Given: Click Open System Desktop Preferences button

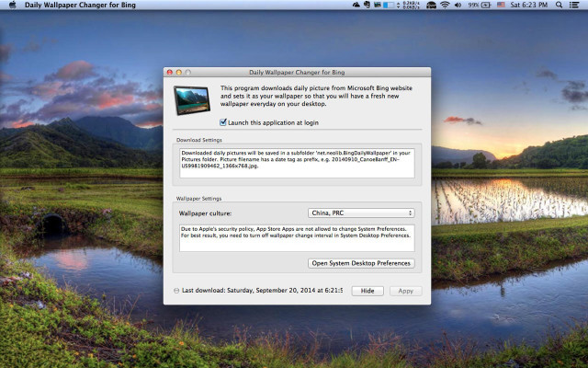Looking at the screenshot, I should click(x=361, y=263).
